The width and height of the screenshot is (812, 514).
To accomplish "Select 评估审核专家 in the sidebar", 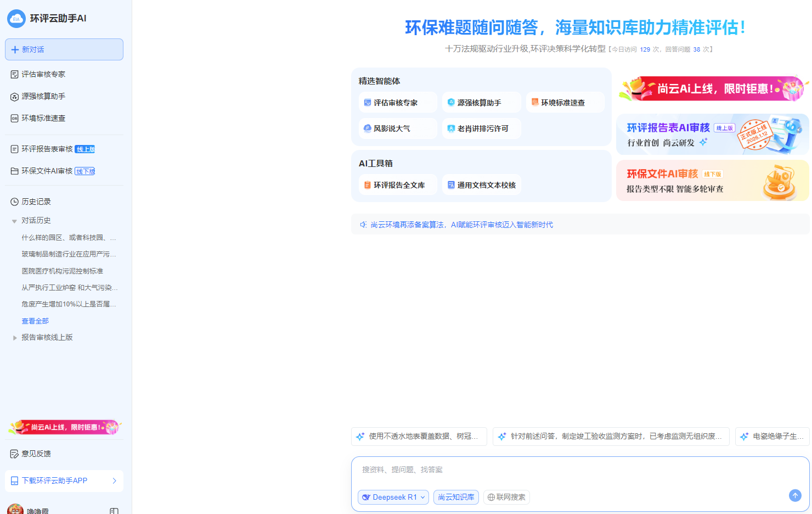I will point(43,74).
